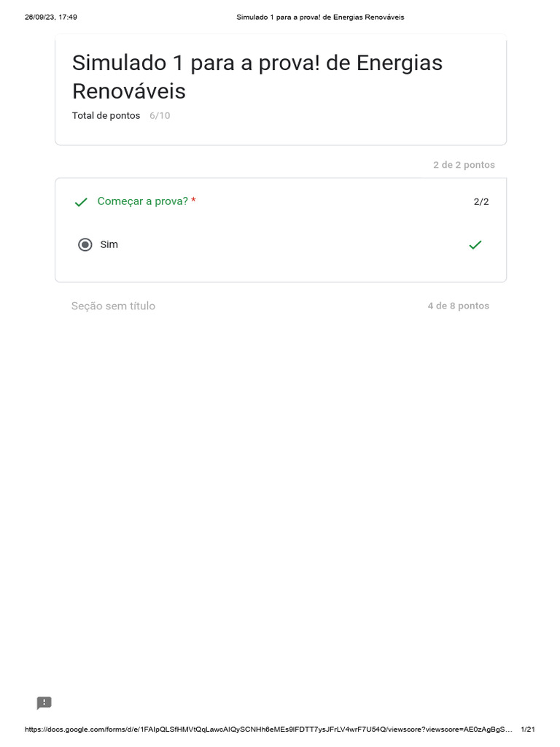Click the 26/09/23, 17:49 timestamp
The height and width of the screenshot is (747, 560).
point(51,17)
